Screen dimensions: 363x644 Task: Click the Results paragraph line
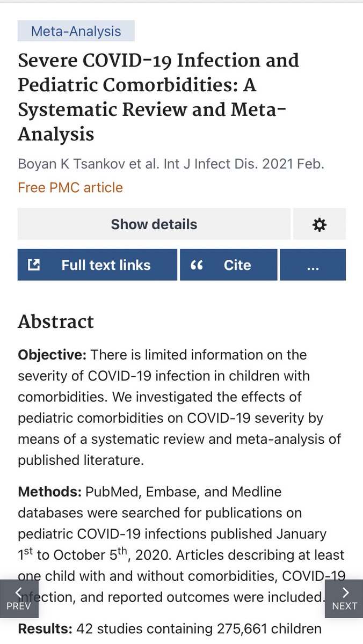(170, 628)
